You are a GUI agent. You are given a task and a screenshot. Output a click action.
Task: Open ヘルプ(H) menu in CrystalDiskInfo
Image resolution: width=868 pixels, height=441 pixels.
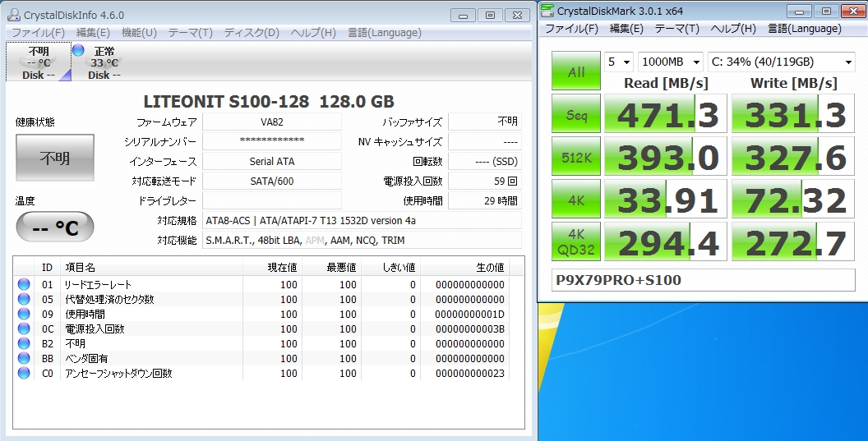pyautogui.click(x=313, y=33)
